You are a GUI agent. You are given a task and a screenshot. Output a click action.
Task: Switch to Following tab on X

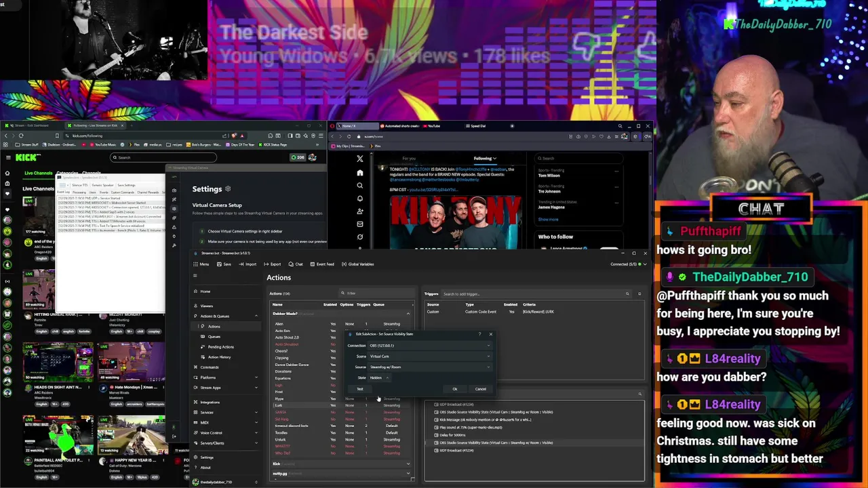[x=485, y=159]
